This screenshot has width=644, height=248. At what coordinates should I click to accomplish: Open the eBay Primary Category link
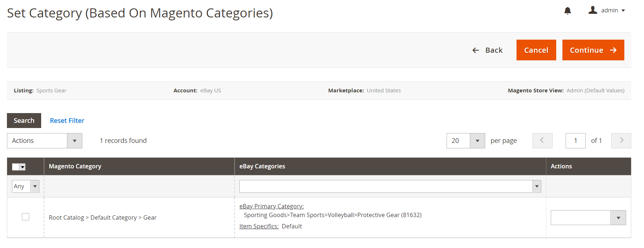pos(271,206)
